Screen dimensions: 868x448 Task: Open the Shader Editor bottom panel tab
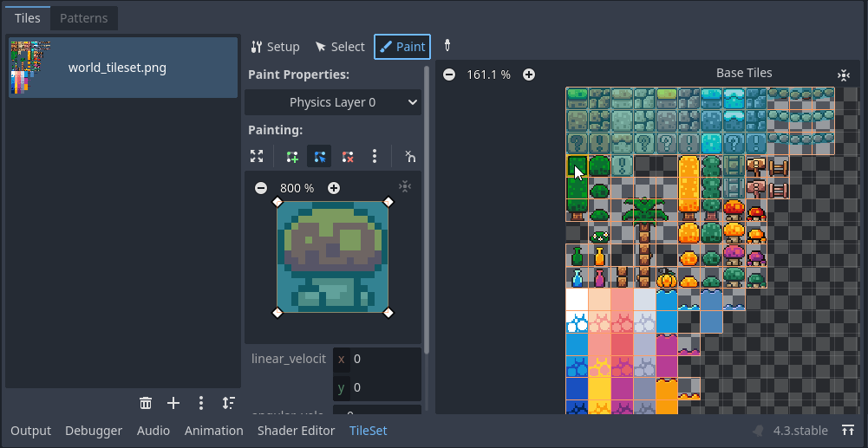tap(296, 431)
